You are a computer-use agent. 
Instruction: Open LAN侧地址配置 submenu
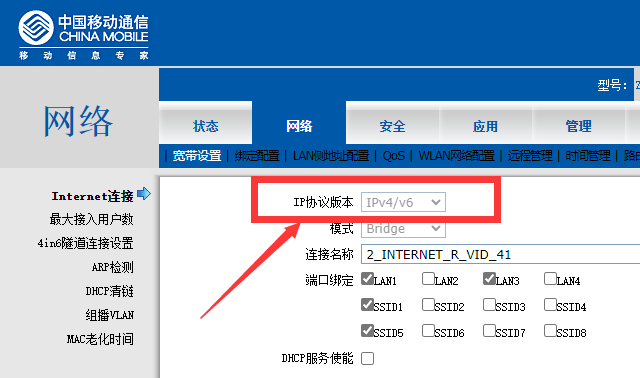click(x=331, y=156)
